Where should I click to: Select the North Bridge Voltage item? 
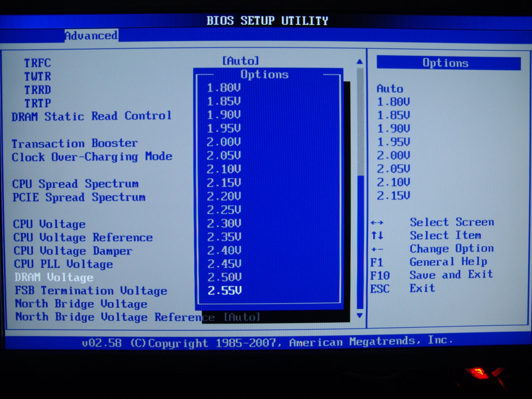tap(81, 304)
